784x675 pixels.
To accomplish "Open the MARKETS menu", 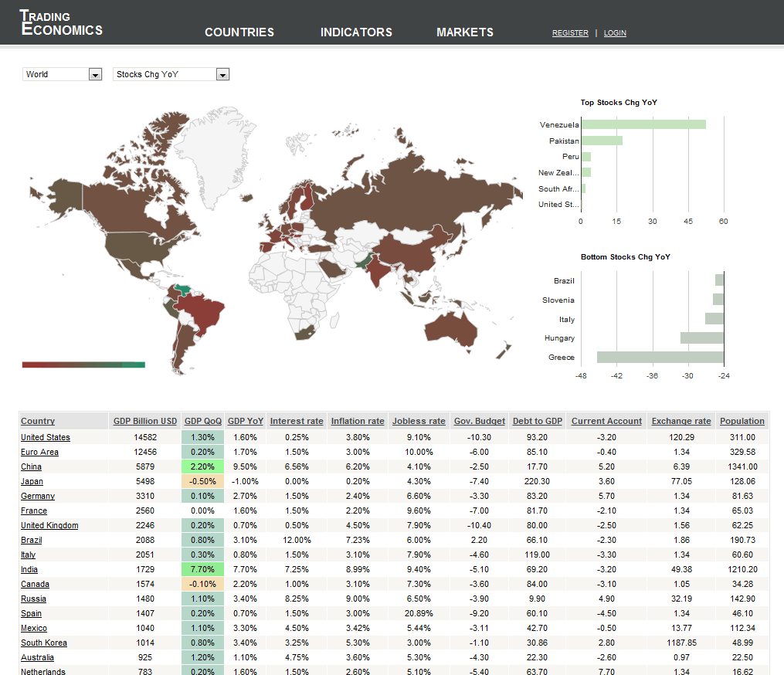I will (x=465, y=32).
